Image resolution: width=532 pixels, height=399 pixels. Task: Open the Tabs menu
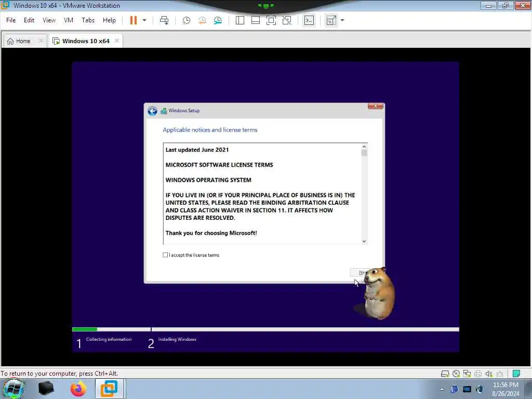(88, 20)
